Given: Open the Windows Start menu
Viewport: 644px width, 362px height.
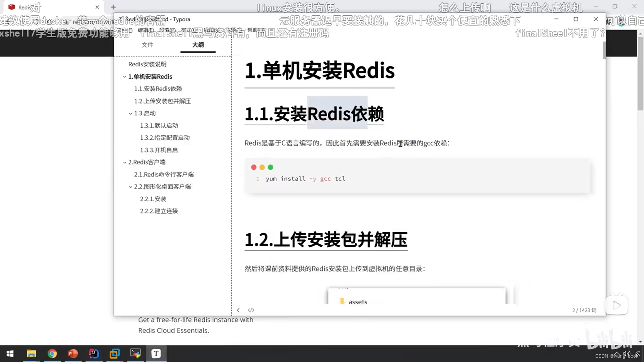Looking at the screenshot, I should tap(10, 354).
